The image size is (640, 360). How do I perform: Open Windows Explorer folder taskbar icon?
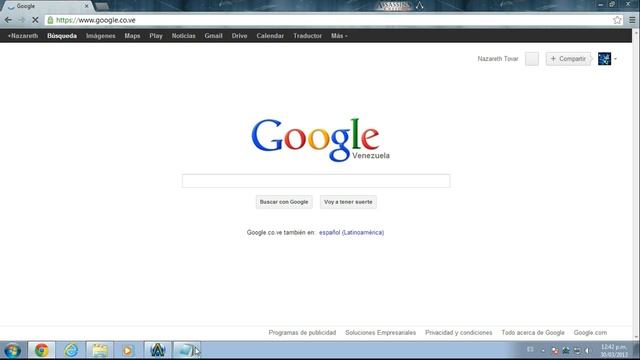[100, 350]
